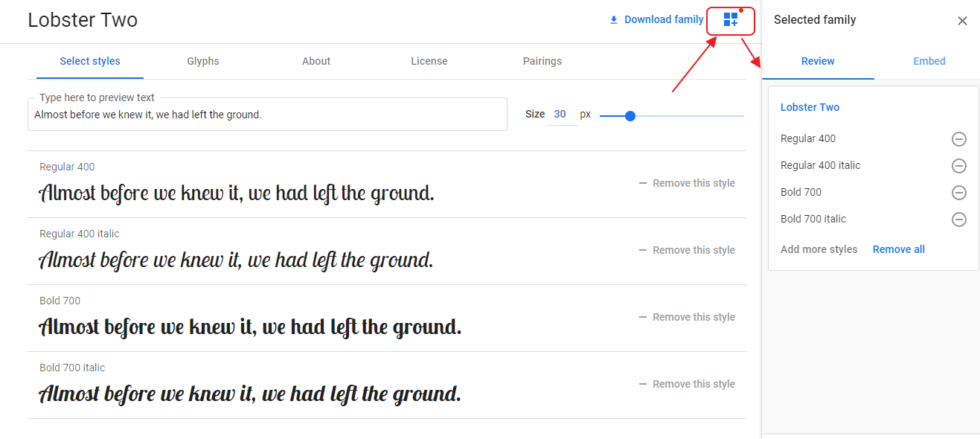Click the Bold 700 italic label in side panel

click(x=813, y=219)
